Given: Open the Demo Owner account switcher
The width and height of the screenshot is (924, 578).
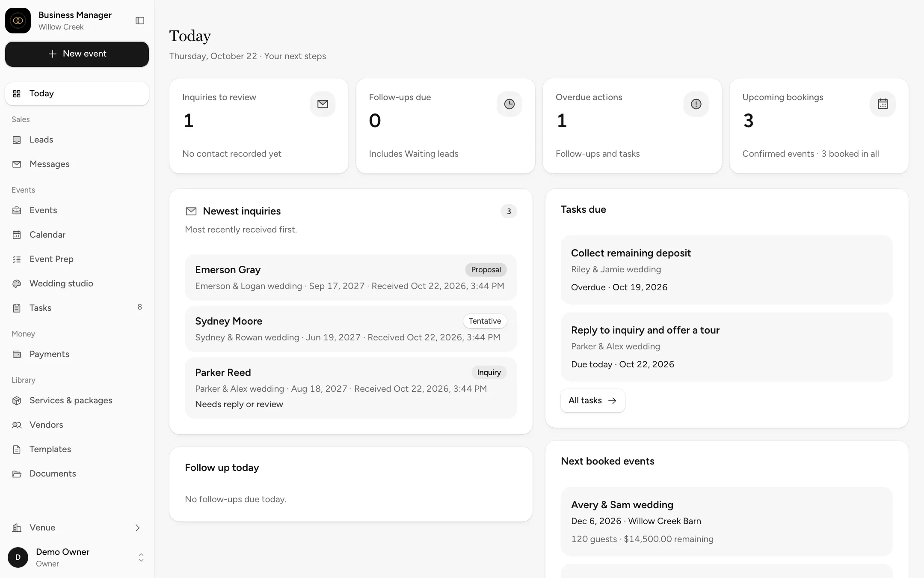Looking at the screenshot, I should (77, 557).
